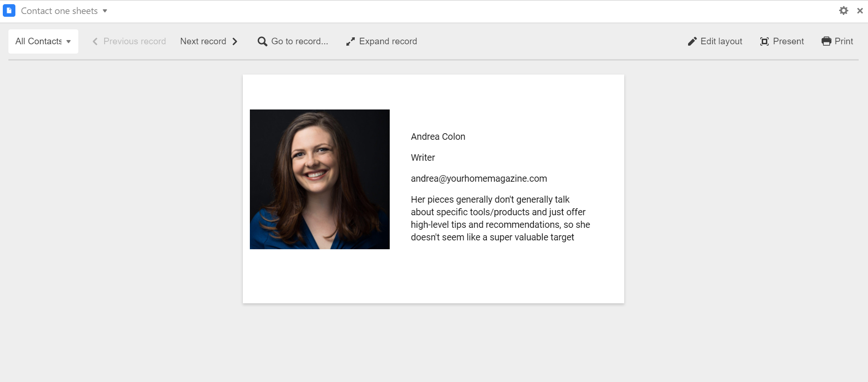Viewport: 868px width, 382px height.
Task: Click the blue page designer app icon
Action: (x=9, y=11)
